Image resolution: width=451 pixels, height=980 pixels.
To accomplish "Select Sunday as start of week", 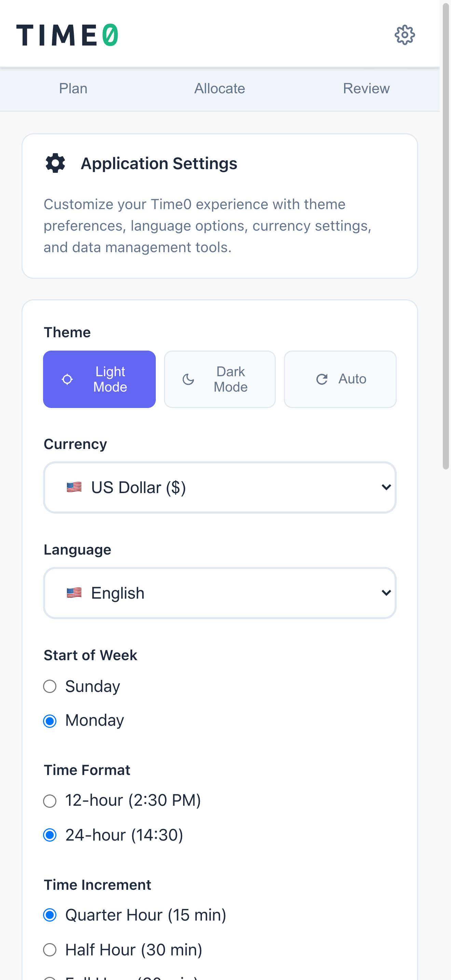I will click(50, 686).
